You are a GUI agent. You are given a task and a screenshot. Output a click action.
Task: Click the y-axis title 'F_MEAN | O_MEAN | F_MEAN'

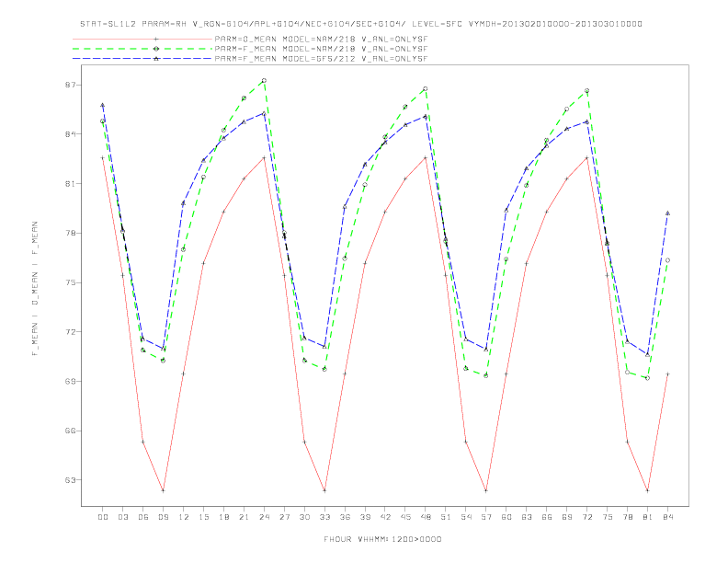coord(35,289)
